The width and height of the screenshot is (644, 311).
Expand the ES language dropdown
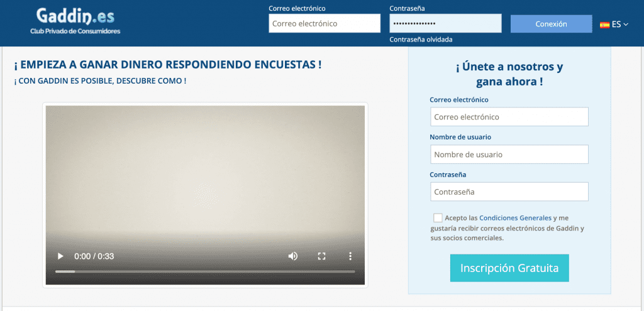pos(620,25)
